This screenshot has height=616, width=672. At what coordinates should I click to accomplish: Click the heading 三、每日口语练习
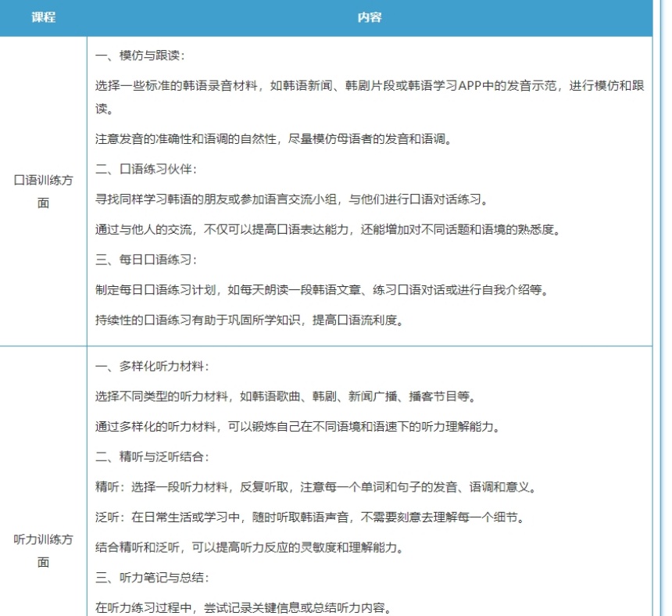click(x=146, y=260)
